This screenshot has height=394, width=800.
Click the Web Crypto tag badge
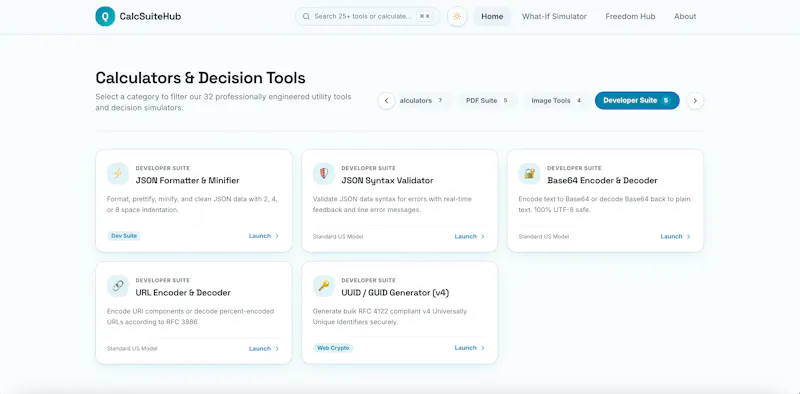333,348
